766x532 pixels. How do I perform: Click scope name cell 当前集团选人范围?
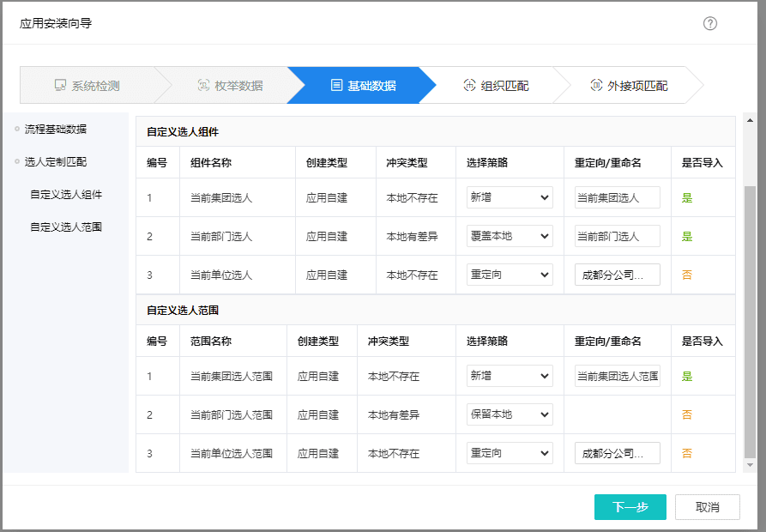pos(232,376)
